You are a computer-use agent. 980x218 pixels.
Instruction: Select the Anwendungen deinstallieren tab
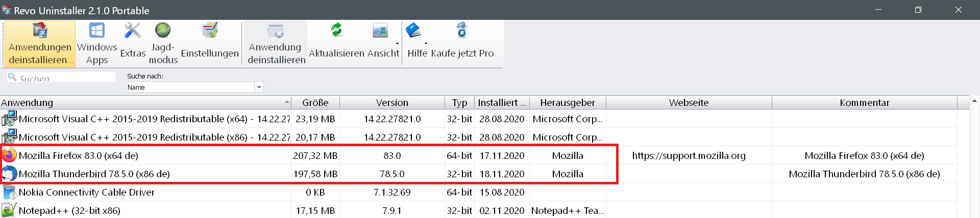[40, 44]
